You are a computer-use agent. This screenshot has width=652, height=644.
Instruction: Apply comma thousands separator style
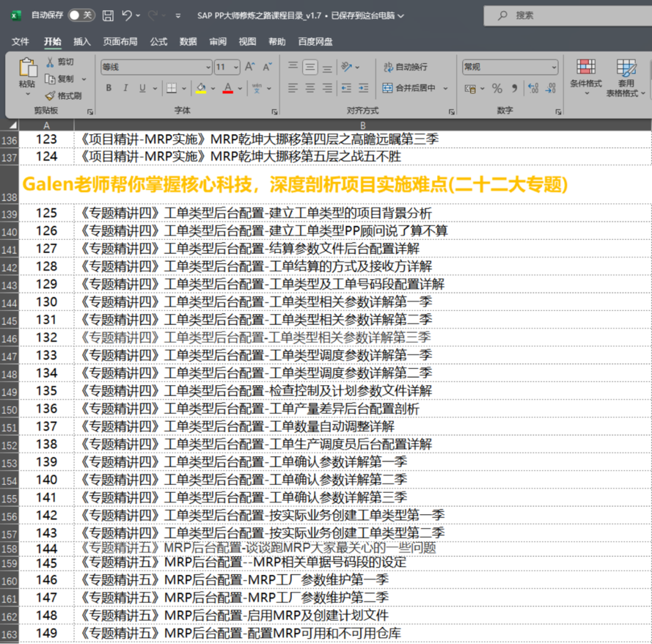[515, 89]
